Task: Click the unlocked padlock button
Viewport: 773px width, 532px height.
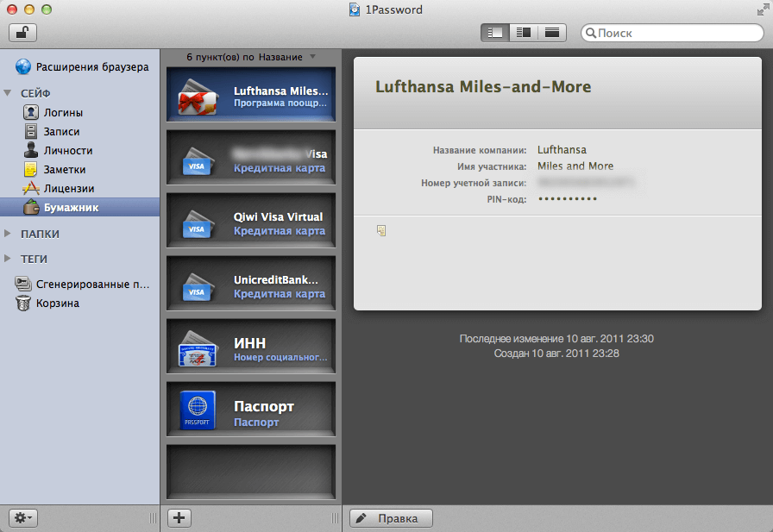Action: click(x=22, y=33)
